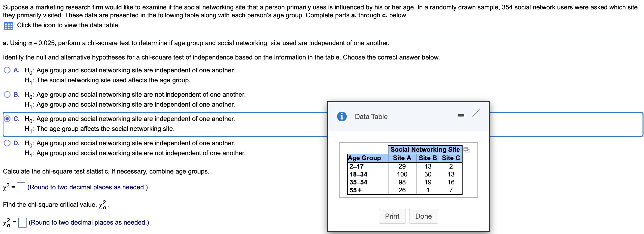Click the small popup icon beside Social Networking Site header
The image size is (644, 234).
pos(466,150)
